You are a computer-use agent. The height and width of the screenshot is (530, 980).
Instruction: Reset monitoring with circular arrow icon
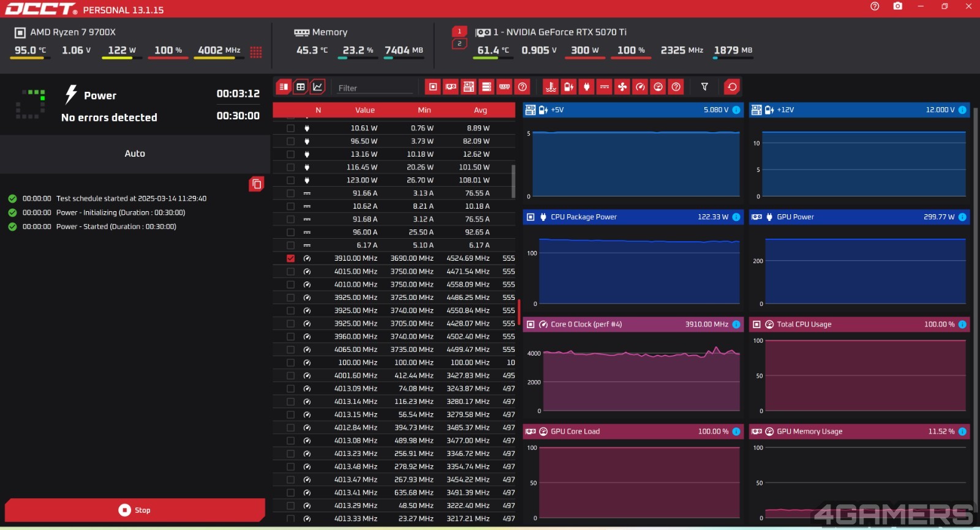click(732, 87)
